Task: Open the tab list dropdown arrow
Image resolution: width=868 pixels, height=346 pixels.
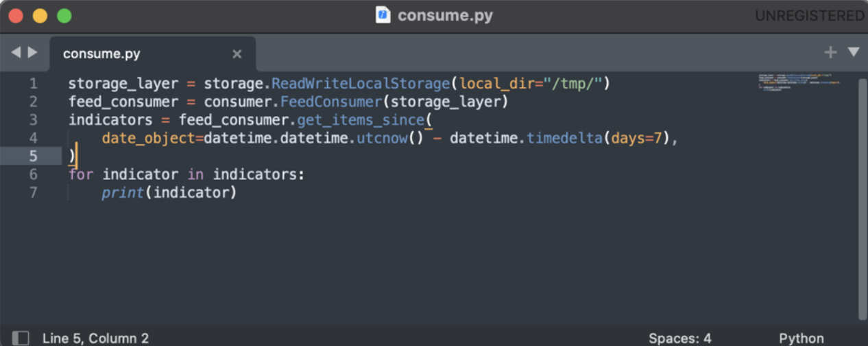Action: point(854,52)
